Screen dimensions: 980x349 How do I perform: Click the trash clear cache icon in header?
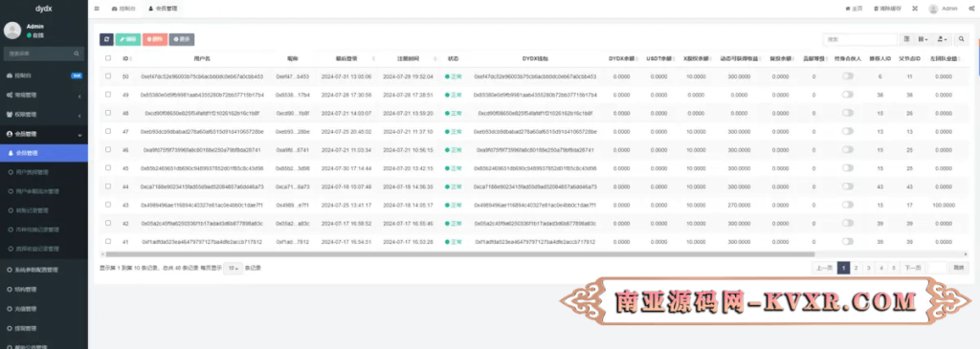point(876,9)
